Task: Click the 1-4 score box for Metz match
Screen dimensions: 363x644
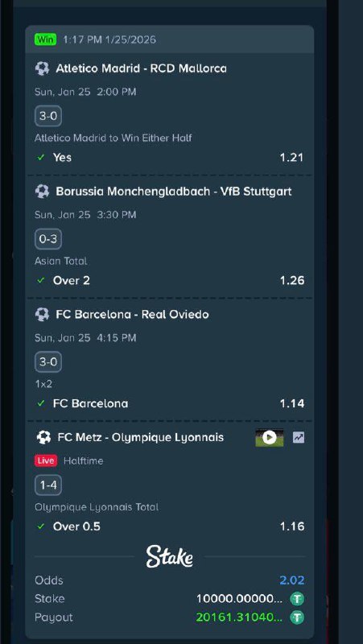Action: click(48, 485)
